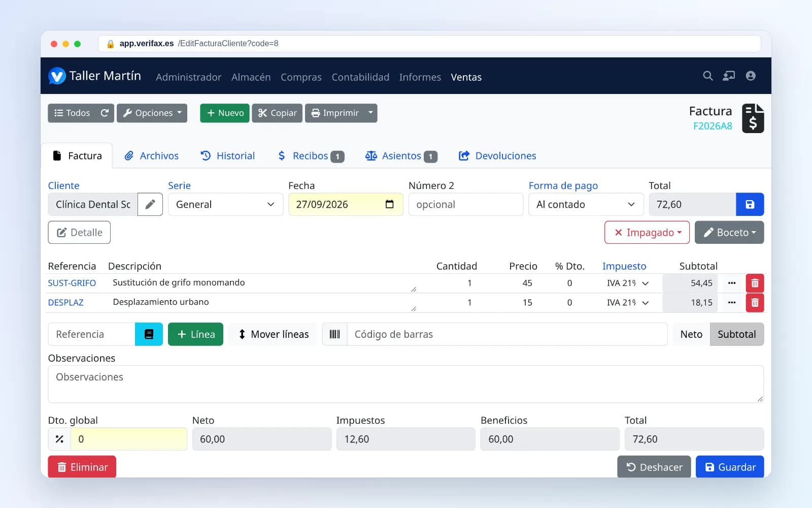Open the Devoluciones tab

coord(497,156)
